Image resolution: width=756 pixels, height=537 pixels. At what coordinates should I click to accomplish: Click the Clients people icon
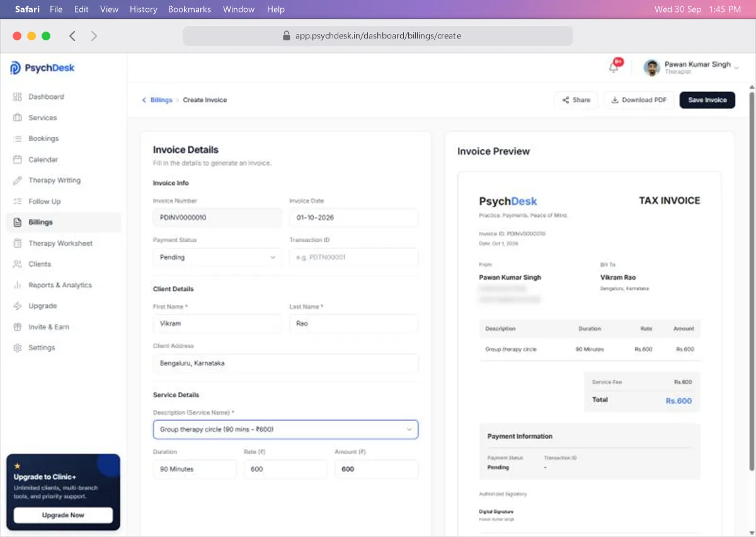[x=18, y=264]
